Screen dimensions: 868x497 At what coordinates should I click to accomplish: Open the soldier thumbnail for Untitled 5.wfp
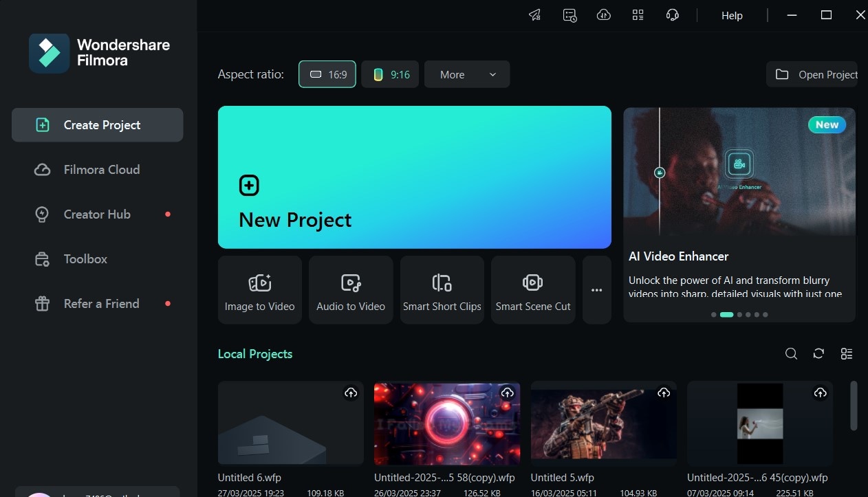(604, 423)
